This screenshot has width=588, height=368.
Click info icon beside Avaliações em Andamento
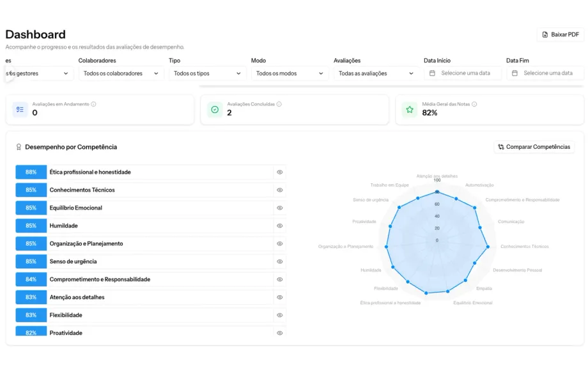click(x=93, y=104)
